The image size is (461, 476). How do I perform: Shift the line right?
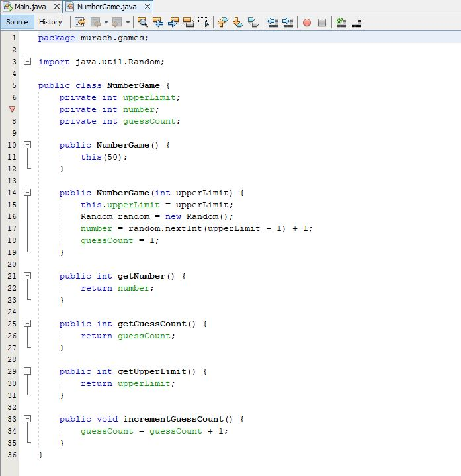288,22
